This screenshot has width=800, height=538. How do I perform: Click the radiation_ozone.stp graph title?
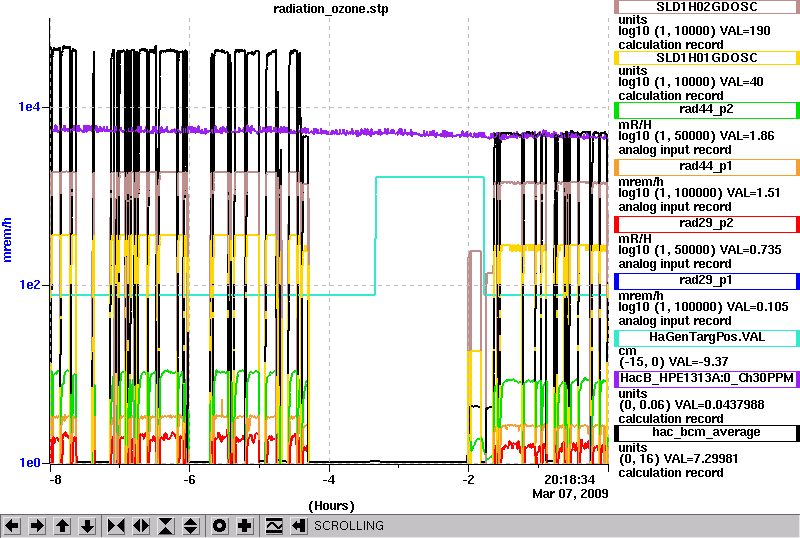pos(331,9)
